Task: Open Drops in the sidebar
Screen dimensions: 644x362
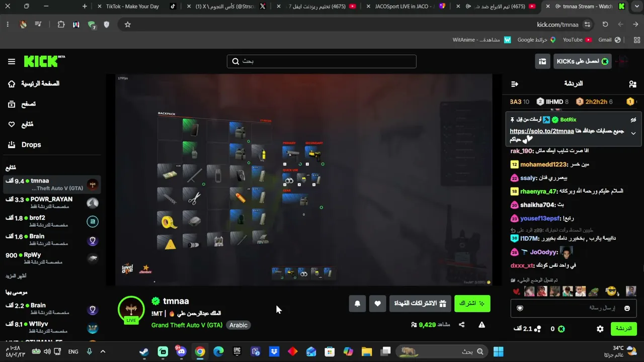Action: pos(24,145)
